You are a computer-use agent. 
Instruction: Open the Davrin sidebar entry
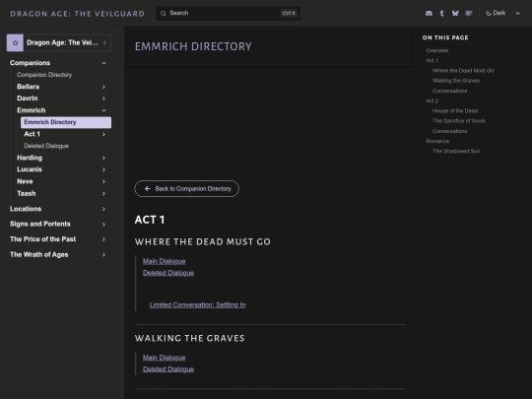point(28,99)
